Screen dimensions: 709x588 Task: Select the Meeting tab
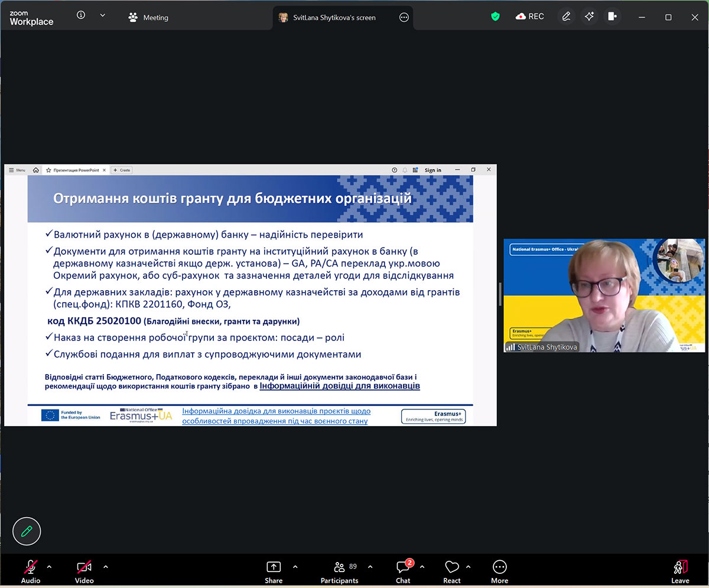tap(149, 18)
